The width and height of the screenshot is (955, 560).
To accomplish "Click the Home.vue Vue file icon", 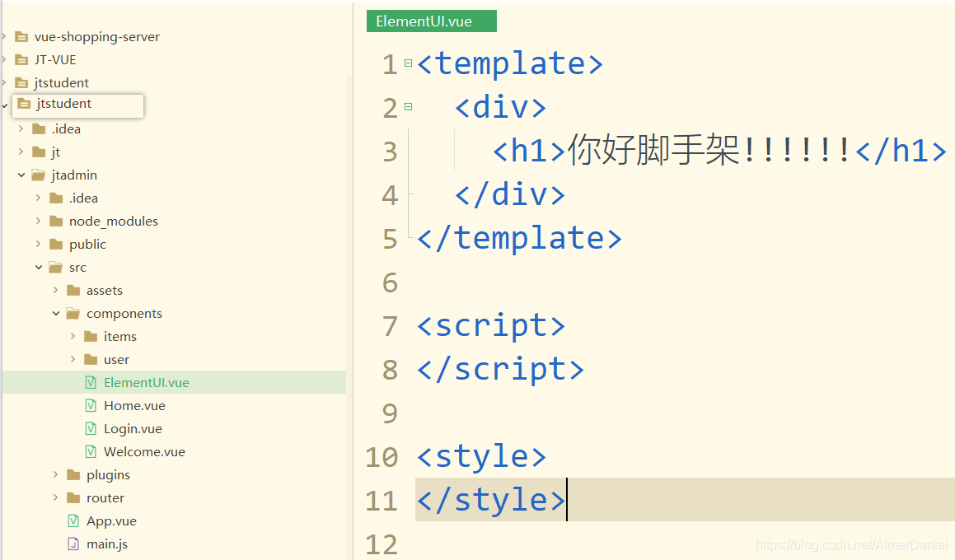I will coord(91,405).
